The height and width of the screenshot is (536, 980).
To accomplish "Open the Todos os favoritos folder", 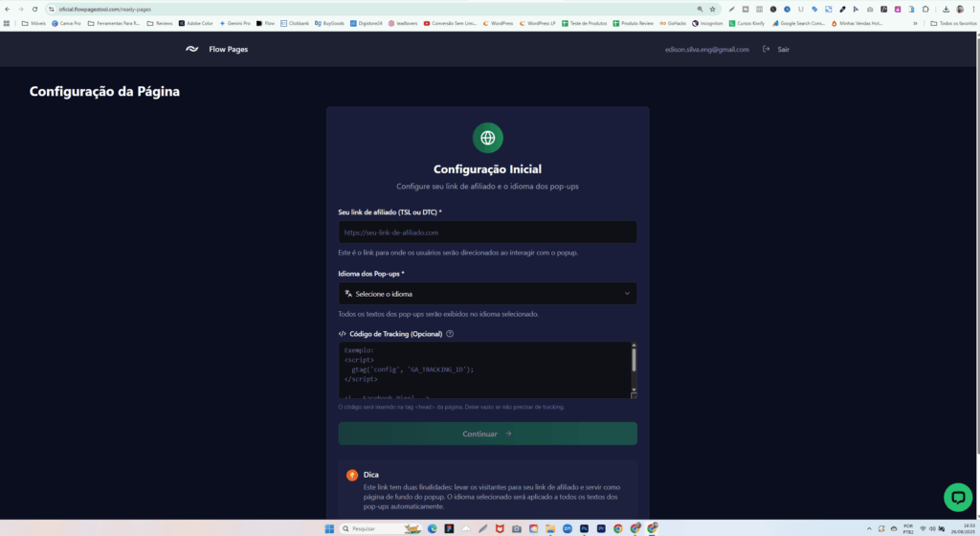I will (953, 23).
